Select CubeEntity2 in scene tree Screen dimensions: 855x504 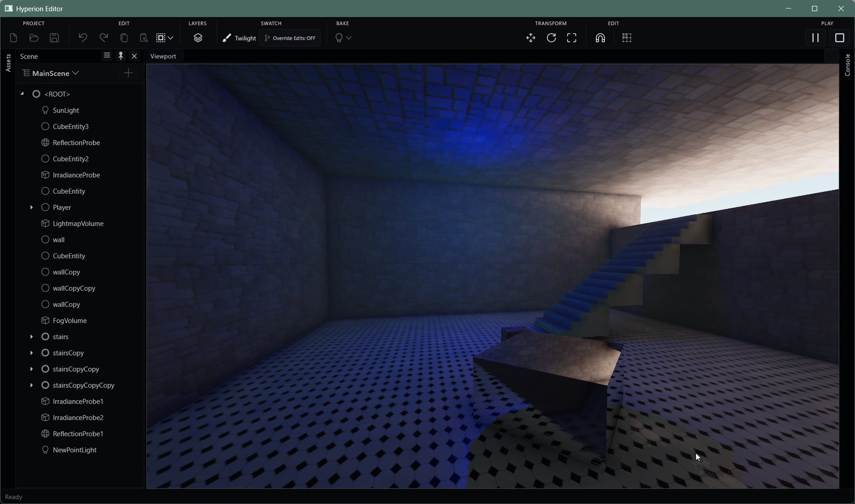(71, 159)
